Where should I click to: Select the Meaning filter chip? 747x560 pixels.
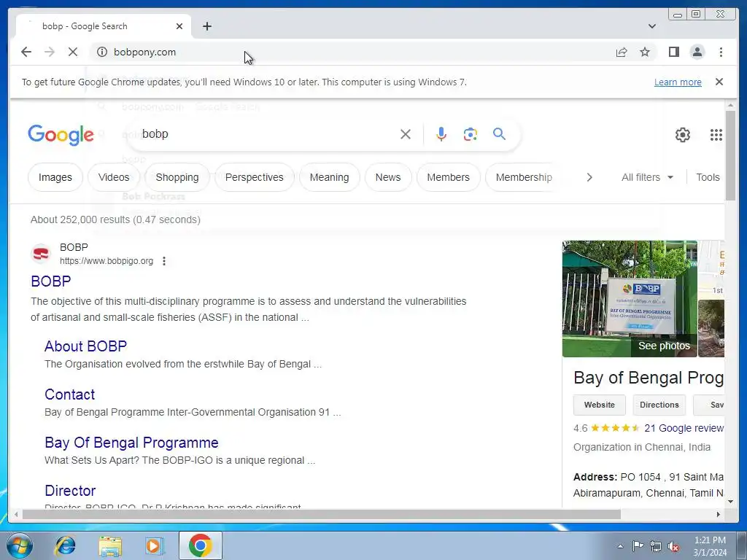(329, 177)
